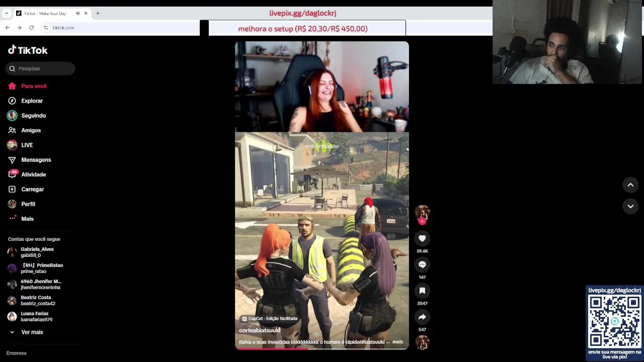Screen dimensions: 644x362
Task: Open the Mais menu
Action: click(x=21, y=219)
